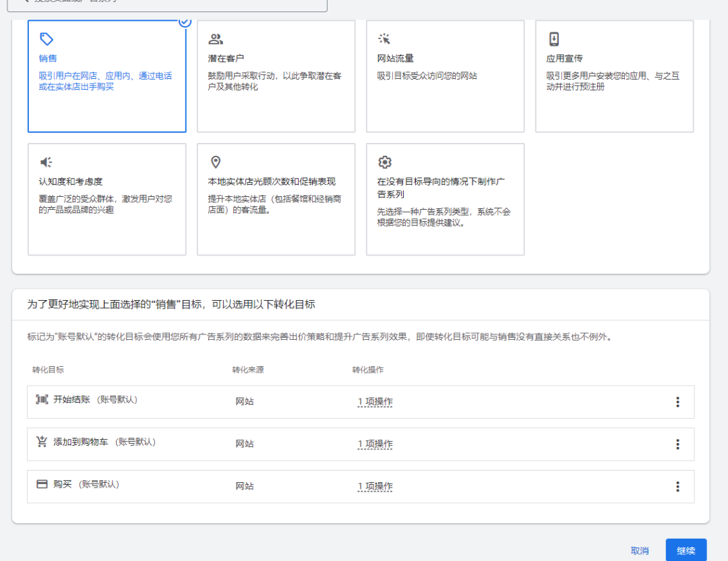Image resolution: width=728 pixels, height=561 pixels.
Task: Open the three-dot menu for 购买
Action: point(677,486)
